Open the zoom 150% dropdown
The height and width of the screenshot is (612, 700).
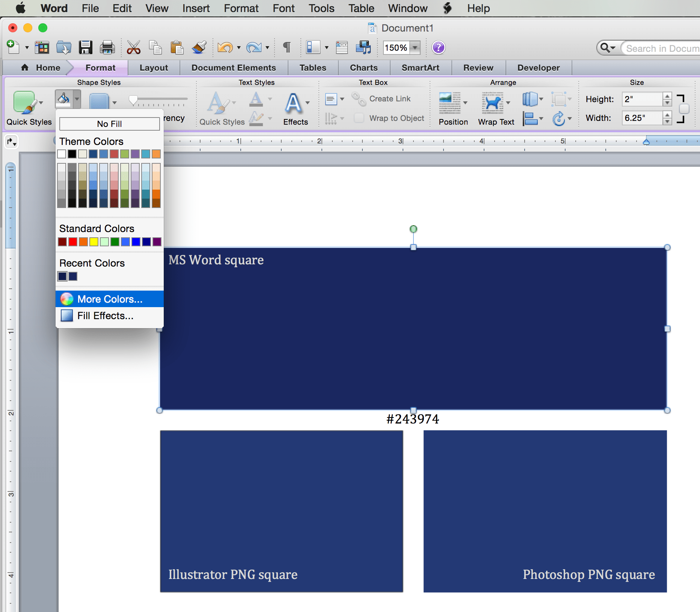coord(415,48)
